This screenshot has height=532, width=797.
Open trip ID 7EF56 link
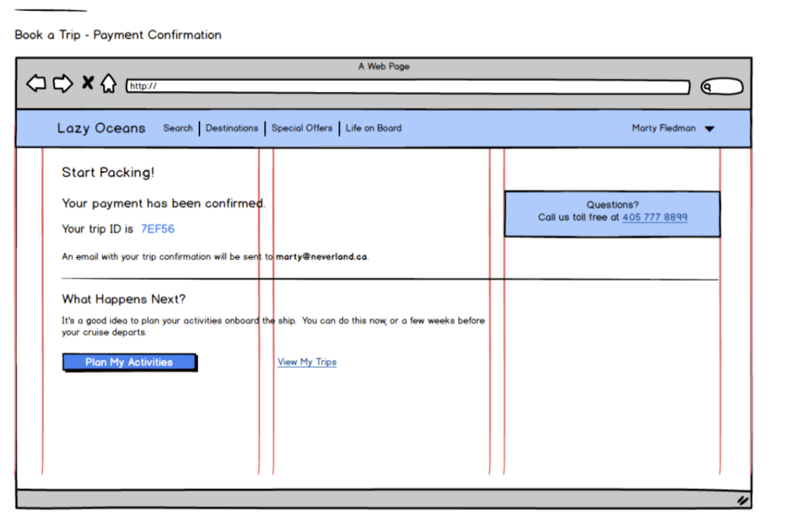click(157, 229)
